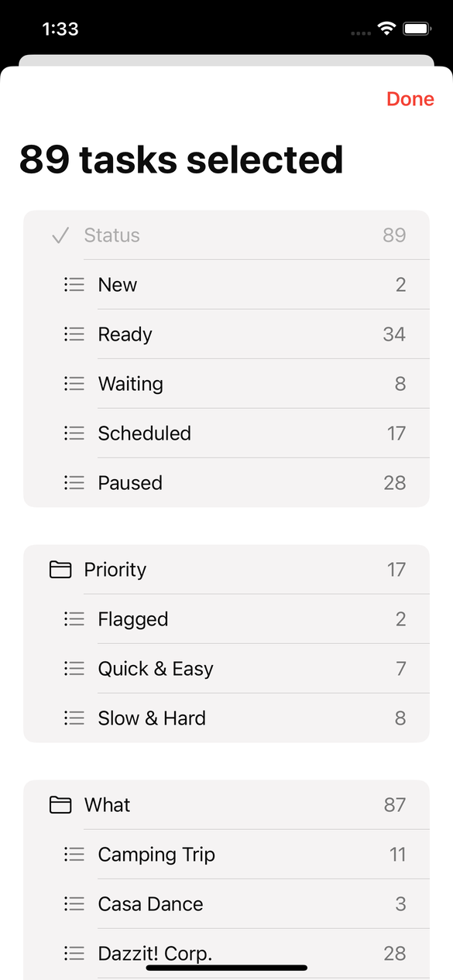Tap the home indicator bar

click(x=226, y=968)
